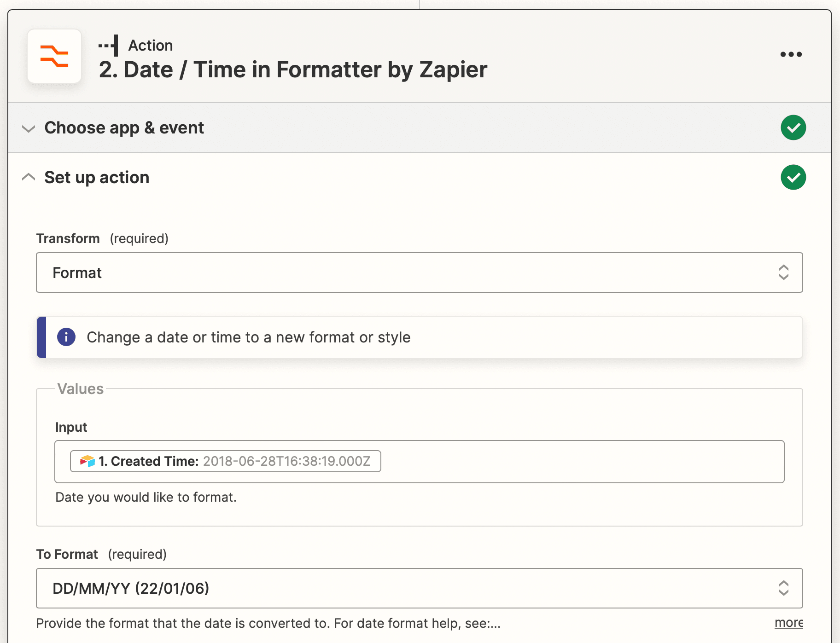Screen dimensions: 840x643
Task: Expand the Choose app & event section
Action: pyautogui.click(x=29, y=128)
